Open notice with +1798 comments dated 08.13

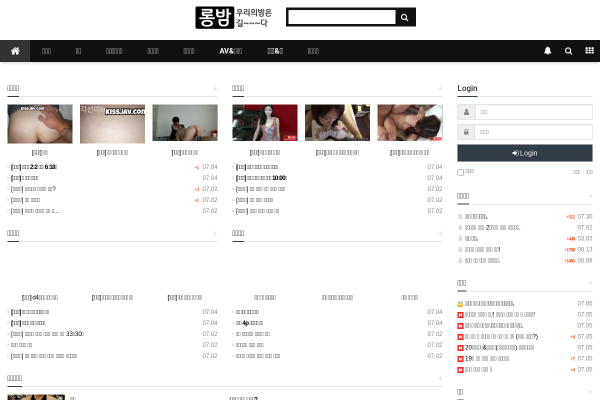click(x=483, y=250)
